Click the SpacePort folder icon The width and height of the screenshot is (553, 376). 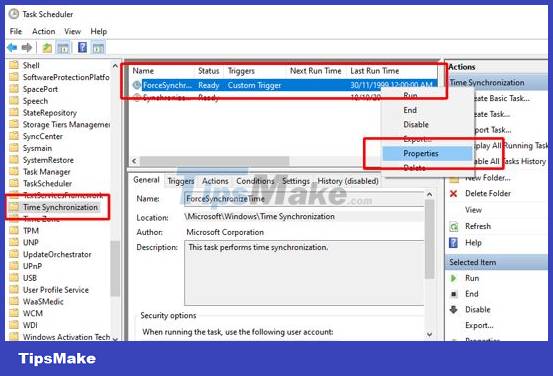tap(14, 89)
